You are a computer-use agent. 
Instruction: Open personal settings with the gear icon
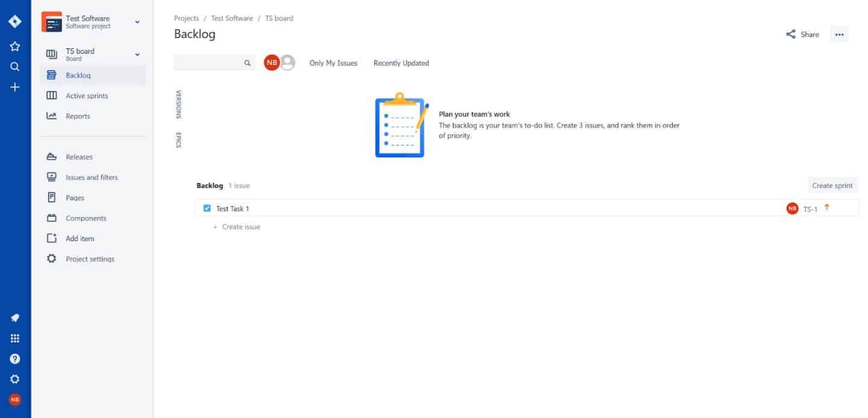point(14,379)
